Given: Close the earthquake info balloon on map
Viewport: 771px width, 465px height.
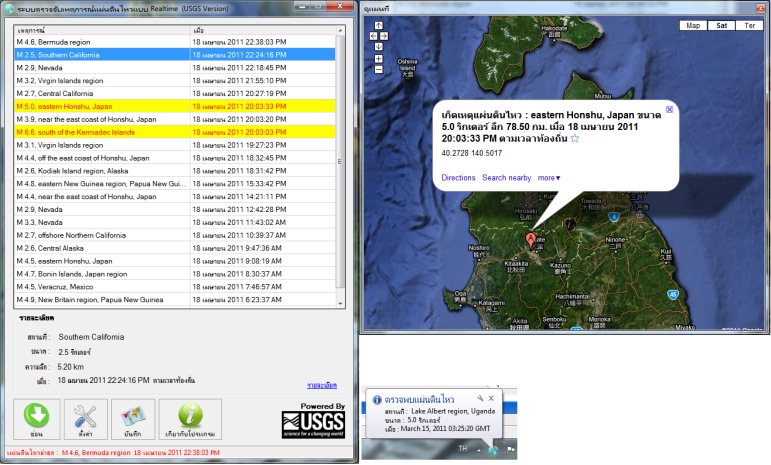Looking at the screenshot, I should click(x=669, y=109).
